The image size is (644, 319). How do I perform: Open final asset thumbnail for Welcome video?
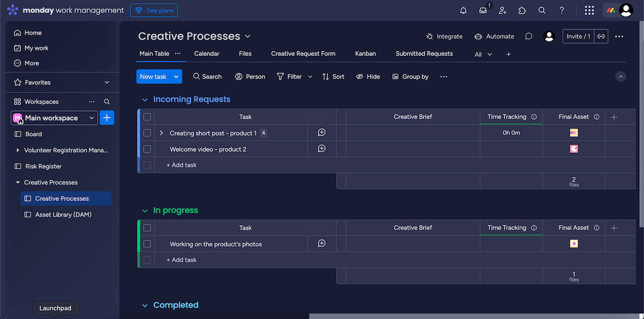click(x=574, y=149)
